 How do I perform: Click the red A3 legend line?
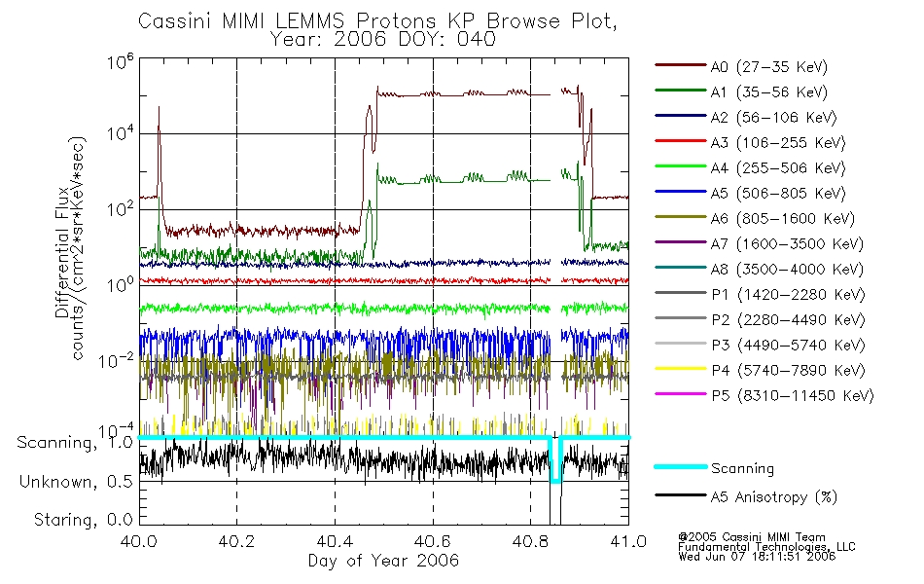pyautogui.click(x=680, y=141)
